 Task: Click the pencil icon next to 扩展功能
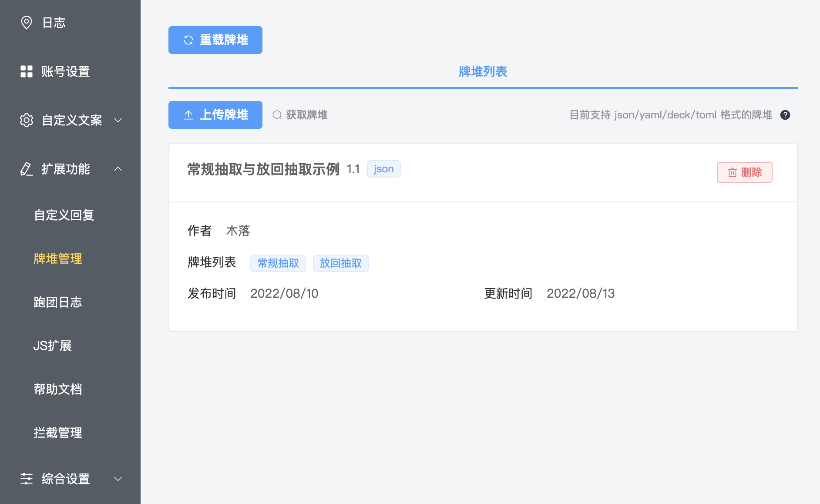tap(27, 169)
